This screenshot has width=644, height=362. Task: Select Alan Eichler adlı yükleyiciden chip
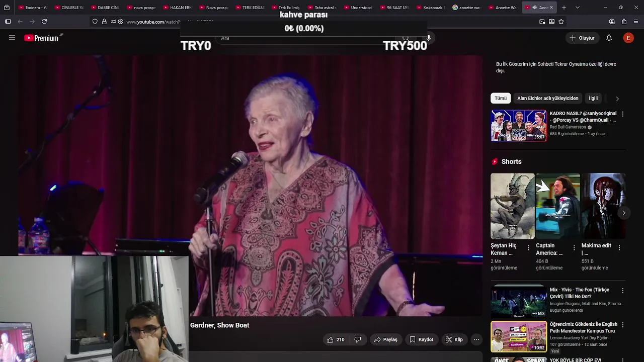point(547,98)
